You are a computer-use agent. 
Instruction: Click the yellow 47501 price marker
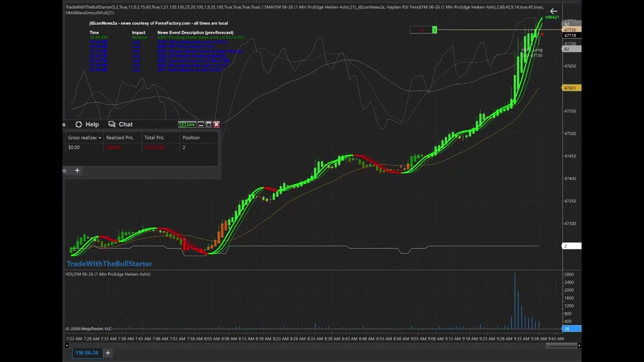pos(572,88)
